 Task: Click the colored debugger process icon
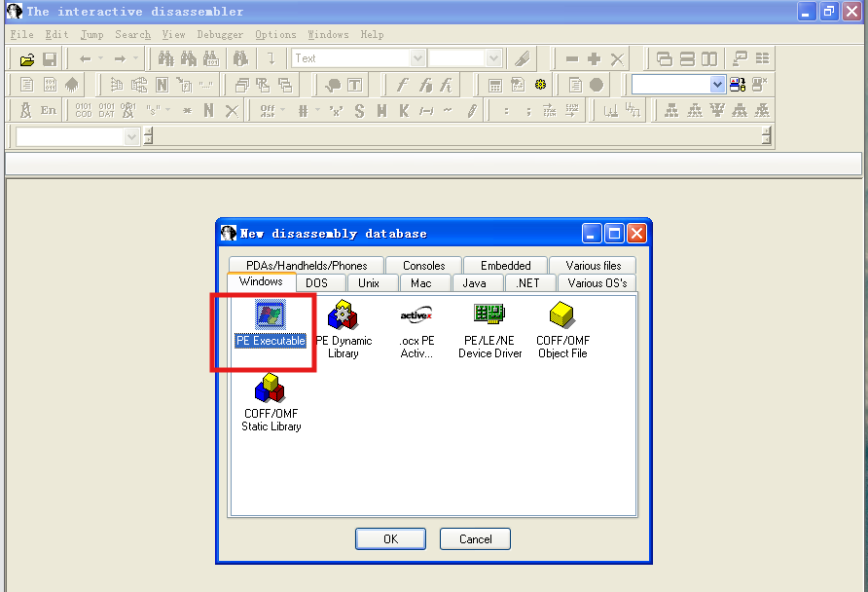(738, 85)
